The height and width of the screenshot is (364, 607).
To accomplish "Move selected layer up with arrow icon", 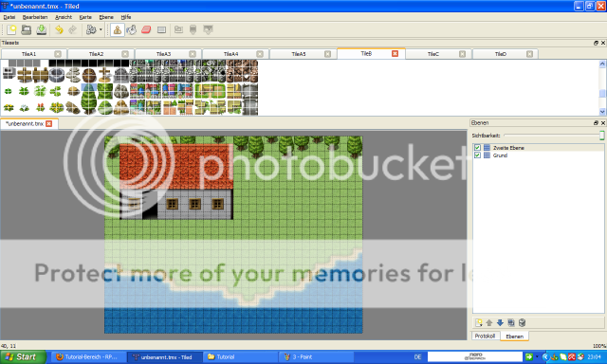I will pos(489,322).
